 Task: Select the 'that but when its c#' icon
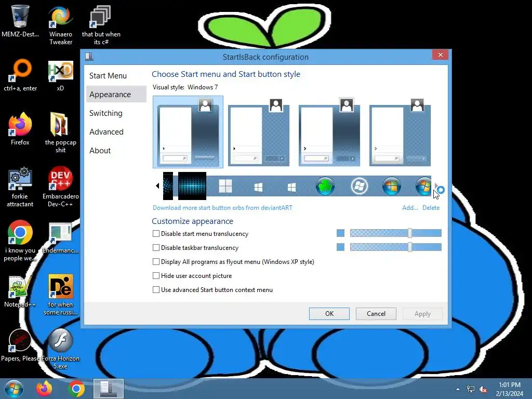[x=101, y=25]
